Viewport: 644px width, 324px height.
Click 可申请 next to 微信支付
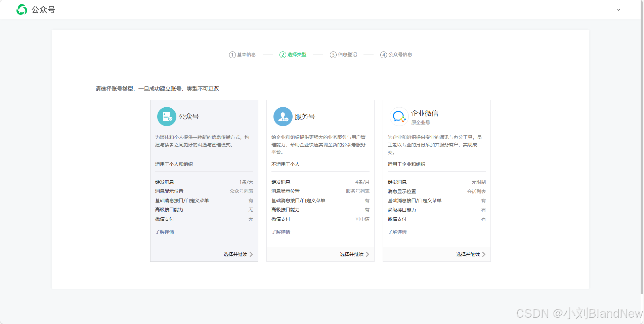pyautogui.click(x=362, y=219)
